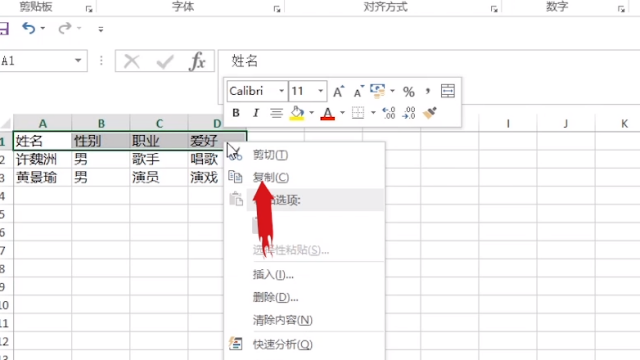This screenshot has width=640, height=360.
Task: Click the Merge and Center icon
Action: point(448,91)
